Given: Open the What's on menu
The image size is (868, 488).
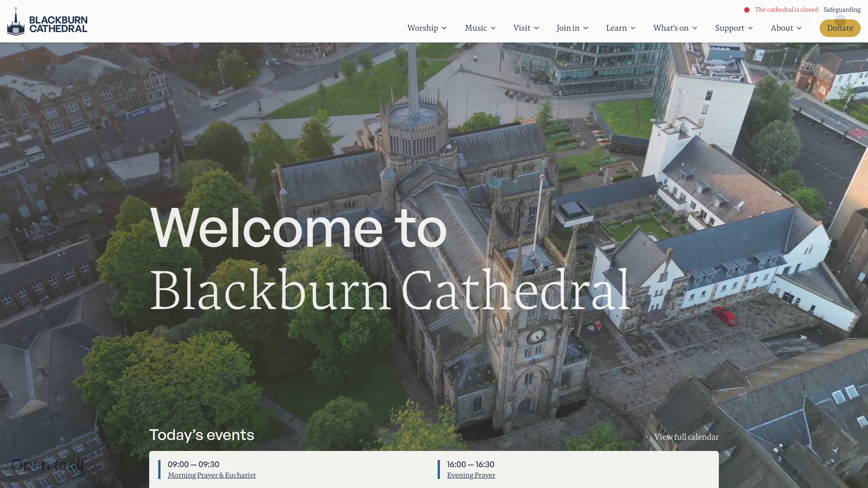Looking at the screenshot, I should point(671,28).
